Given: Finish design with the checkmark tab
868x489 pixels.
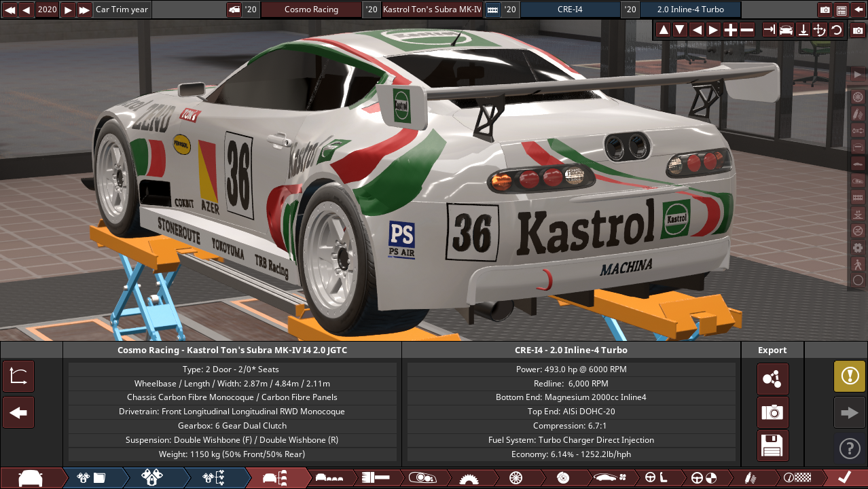Looking at the screenshot, I should point(845,478).
